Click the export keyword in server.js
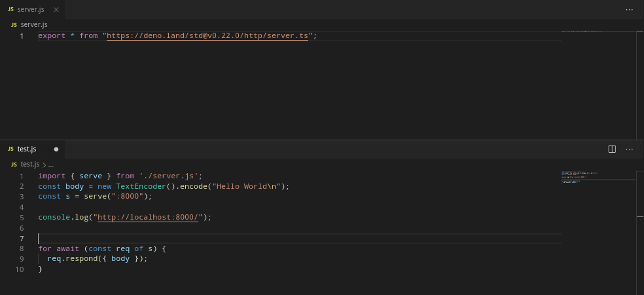This screenshot has width=644, height=295. click(52, 36)
